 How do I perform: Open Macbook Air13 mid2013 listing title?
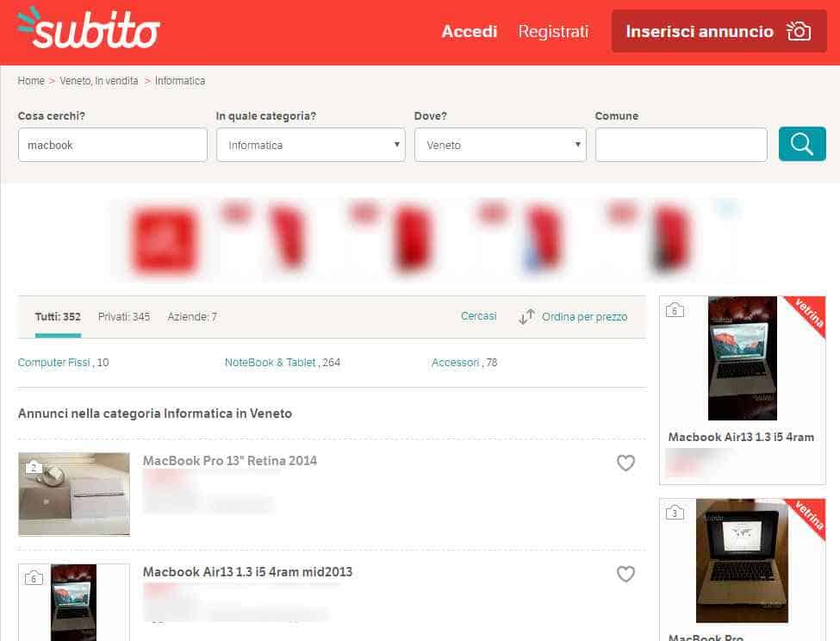247,572
